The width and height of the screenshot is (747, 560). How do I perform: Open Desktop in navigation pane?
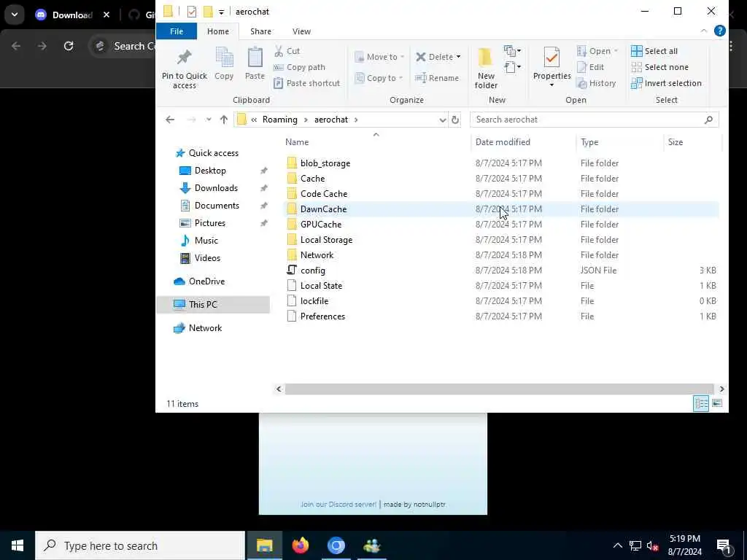tap(210, 171)
